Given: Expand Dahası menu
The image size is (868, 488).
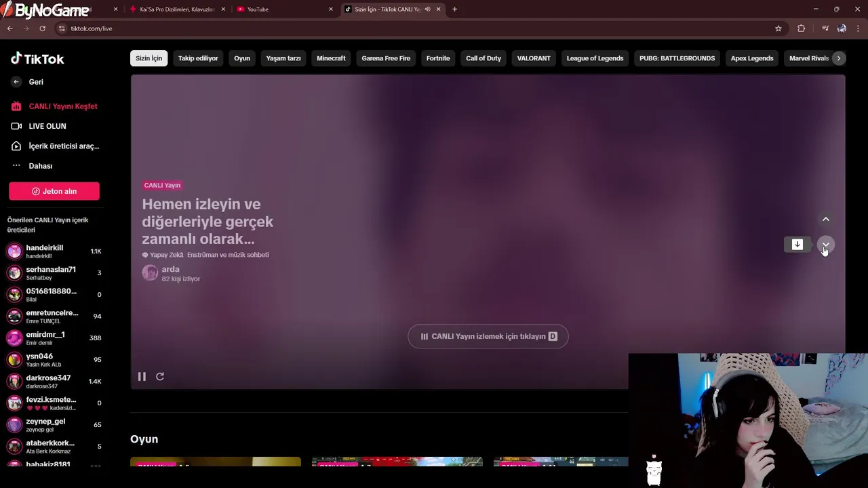Looking at the screenshot, I should (x=32, y=166).
